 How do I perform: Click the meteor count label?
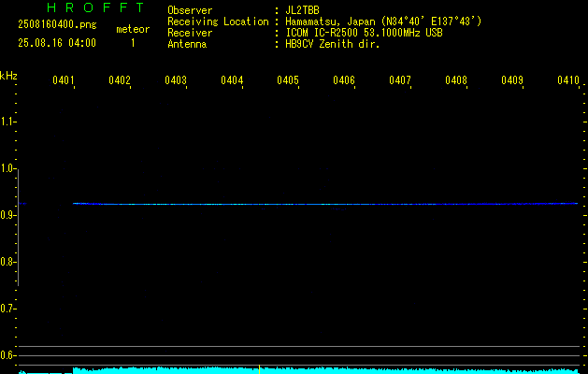click(x=133, y=29)
